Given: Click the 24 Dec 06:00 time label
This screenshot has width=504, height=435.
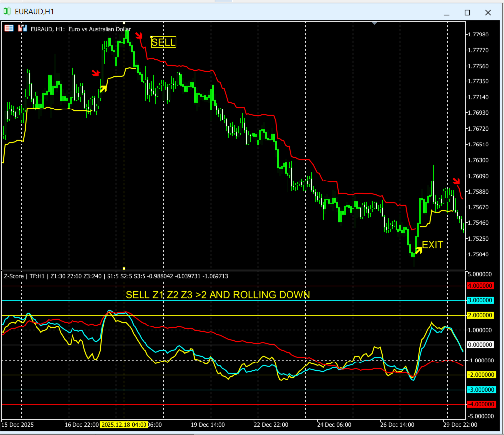Looking at the screenshot, I should [x=334, y=425].
